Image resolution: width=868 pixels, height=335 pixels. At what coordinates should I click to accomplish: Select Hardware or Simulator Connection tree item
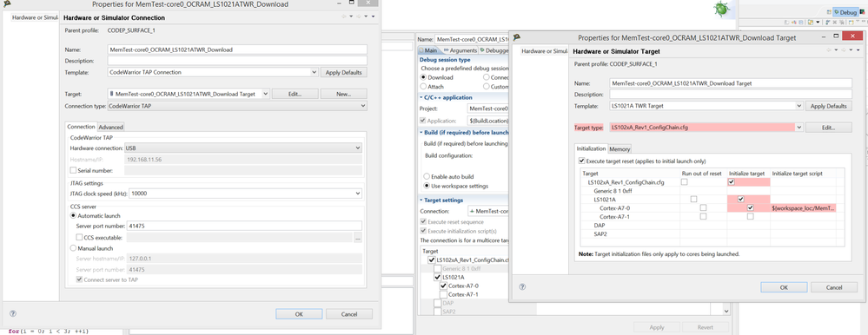pyautogui.click(x=35, y=17)
